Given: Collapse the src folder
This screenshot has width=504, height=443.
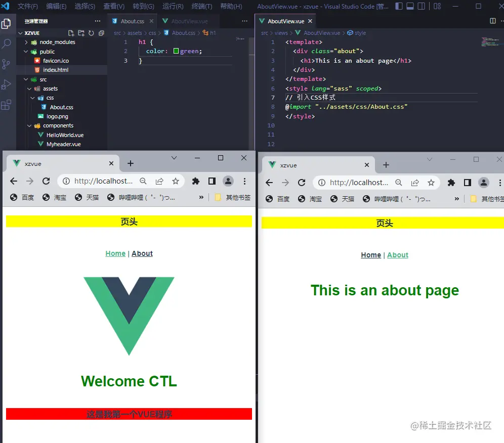Looking at the screenshot, I should click(x=26, y=79).
